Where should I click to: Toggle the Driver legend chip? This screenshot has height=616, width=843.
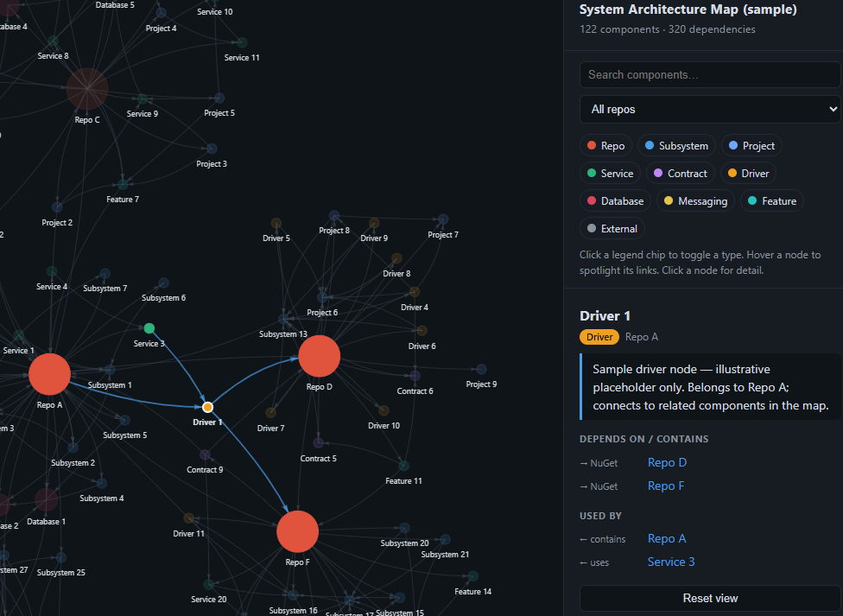[748, 174]
